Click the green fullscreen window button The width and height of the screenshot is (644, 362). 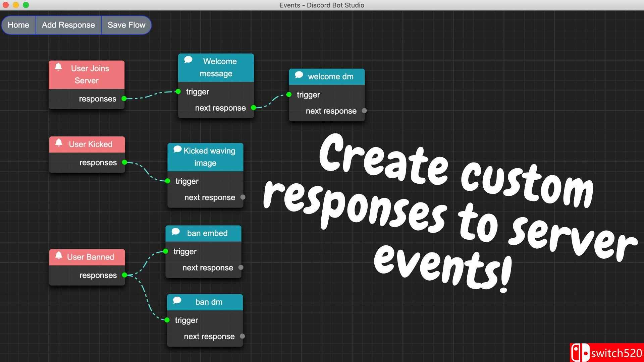coord(26,5)
